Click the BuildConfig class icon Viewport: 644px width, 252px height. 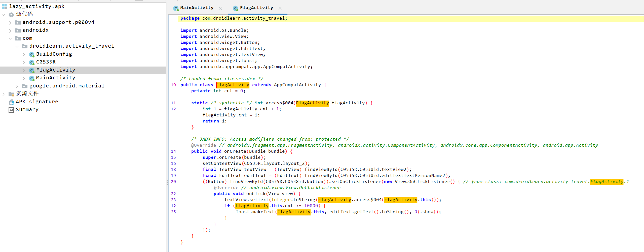pyautogui.click(x=31, y=54)
